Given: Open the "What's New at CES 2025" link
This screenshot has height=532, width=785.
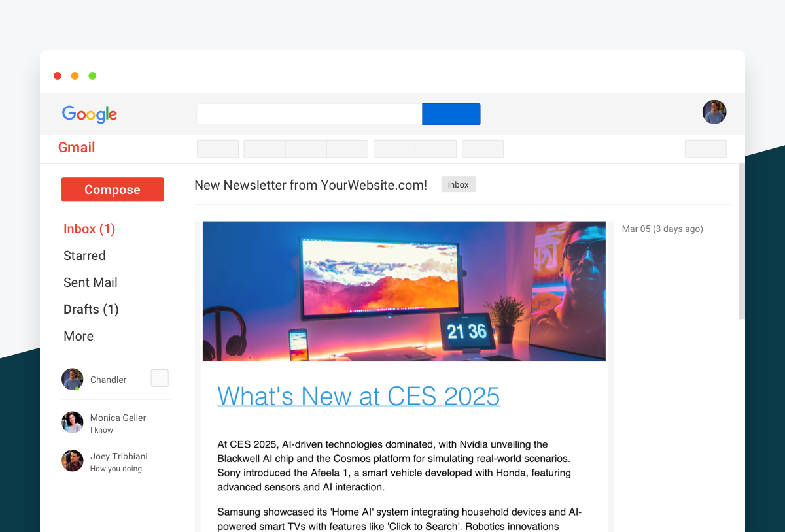Looking at the screenshot, I should click(x=358, y=396).
